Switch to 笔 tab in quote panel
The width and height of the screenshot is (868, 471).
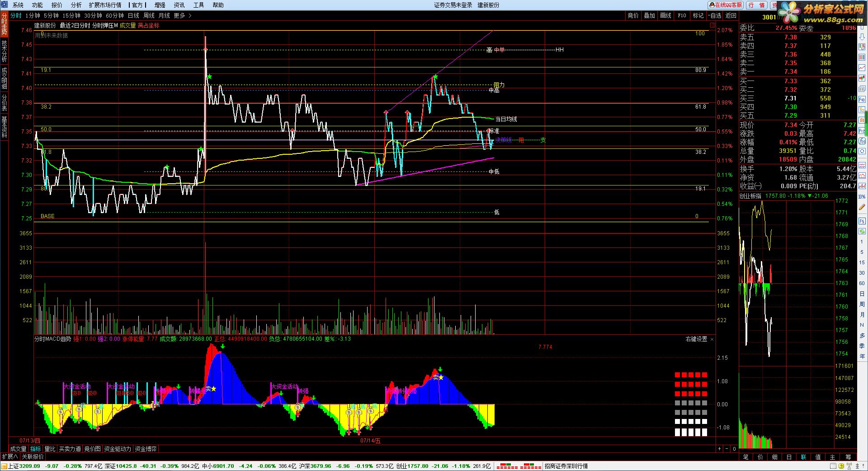pos(746,457)
